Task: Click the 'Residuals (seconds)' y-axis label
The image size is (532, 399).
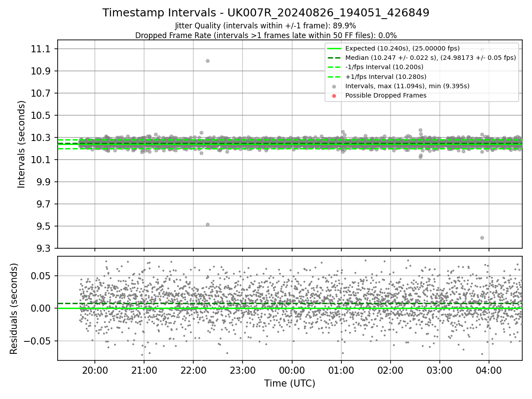Action: (x=14, y=308)
